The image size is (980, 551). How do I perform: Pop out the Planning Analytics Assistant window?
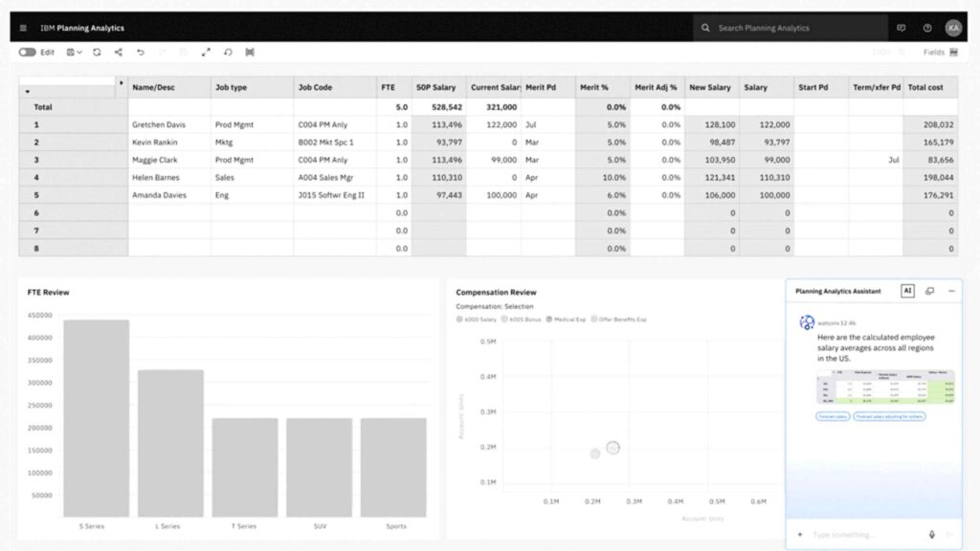click(930, 291)
